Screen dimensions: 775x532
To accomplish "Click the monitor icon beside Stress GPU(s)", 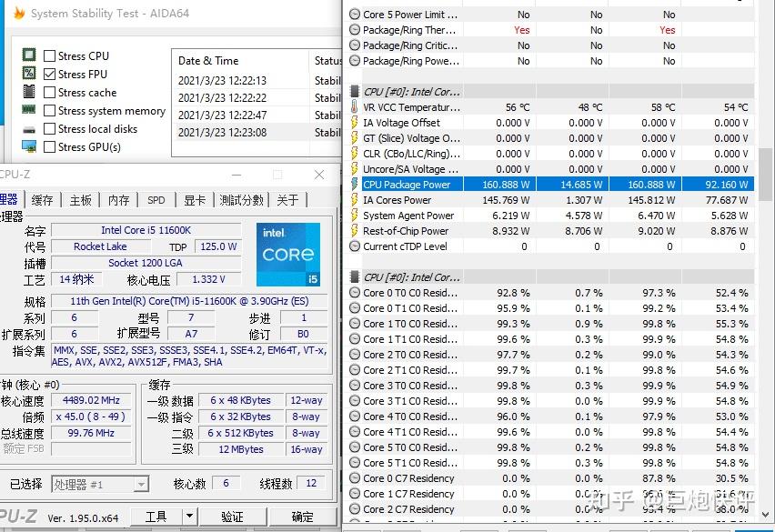I will click(x=29, y=146).
